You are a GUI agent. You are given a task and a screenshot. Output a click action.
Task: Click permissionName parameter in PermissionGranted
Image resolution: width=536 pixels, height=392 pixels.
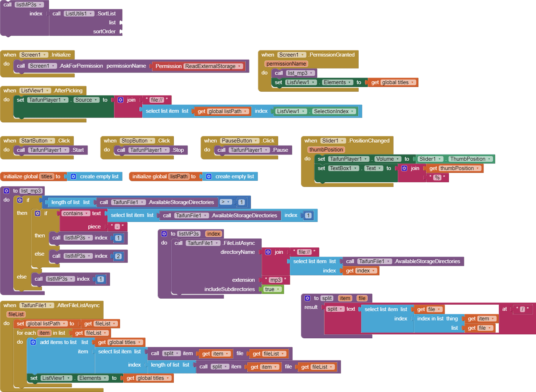tap(286, 64)
